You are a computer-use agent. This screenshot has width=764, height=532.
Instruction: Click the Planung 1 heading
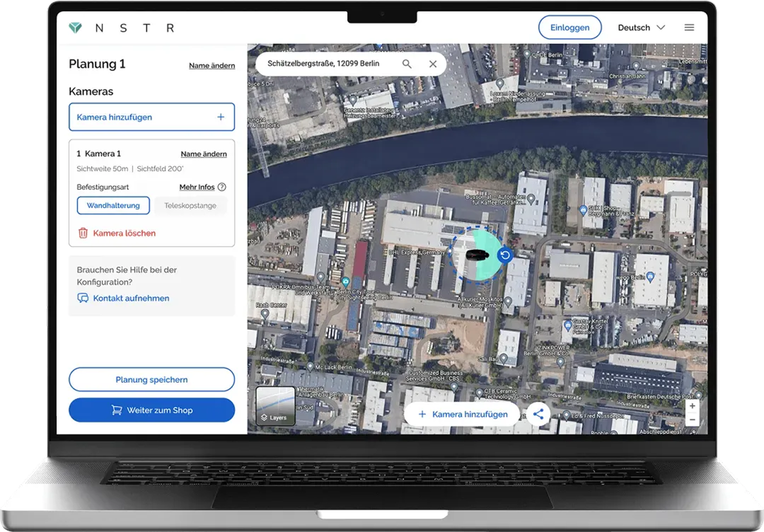pyautogui.click(x=97, y=64)
